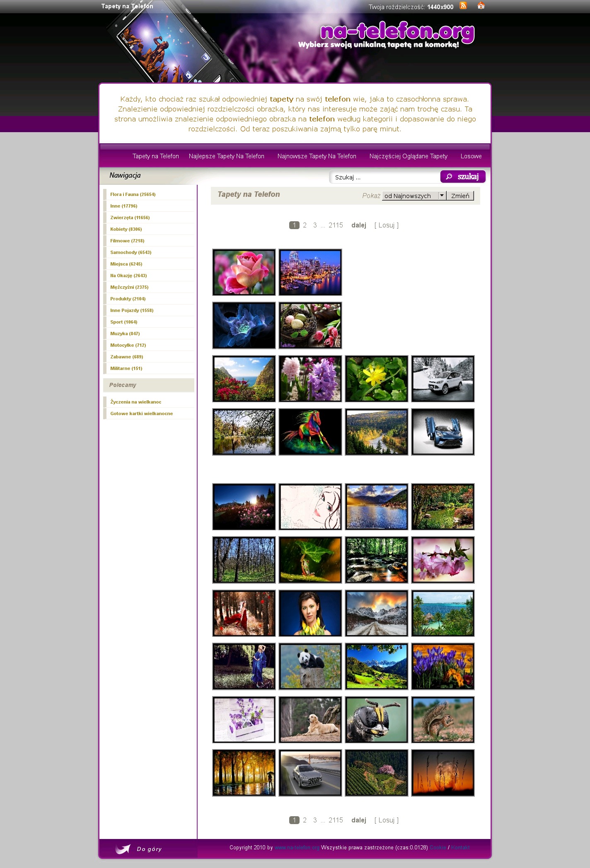The height and width of the screenshot is (868, 590).
Task: Click the 'Do góry' arrow icon
Action: tap(123, 849)
